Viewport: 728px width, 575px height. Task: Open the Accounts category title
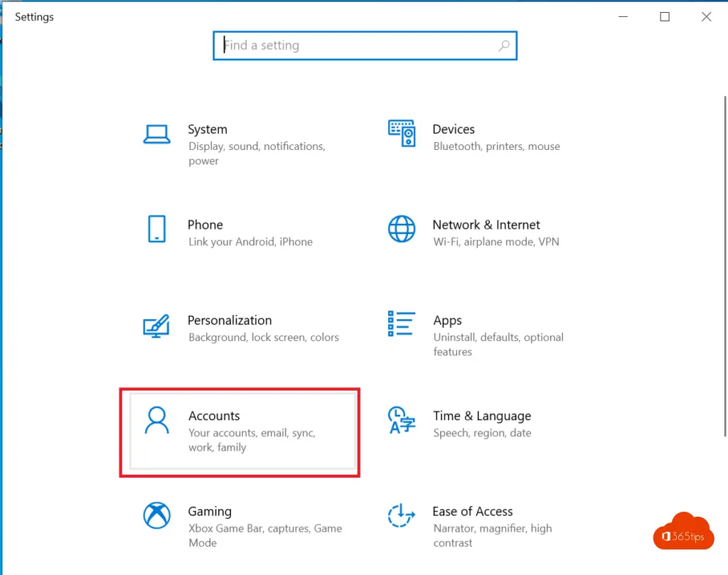point(214,416)
